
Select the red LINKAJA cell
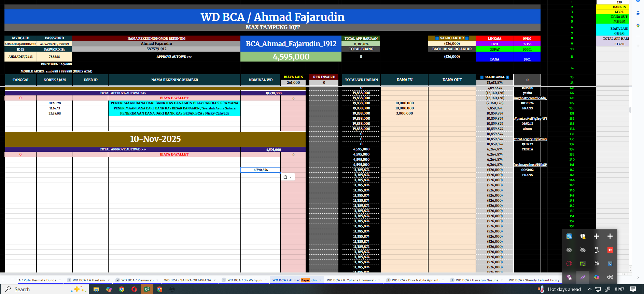[x=494, y=38]
